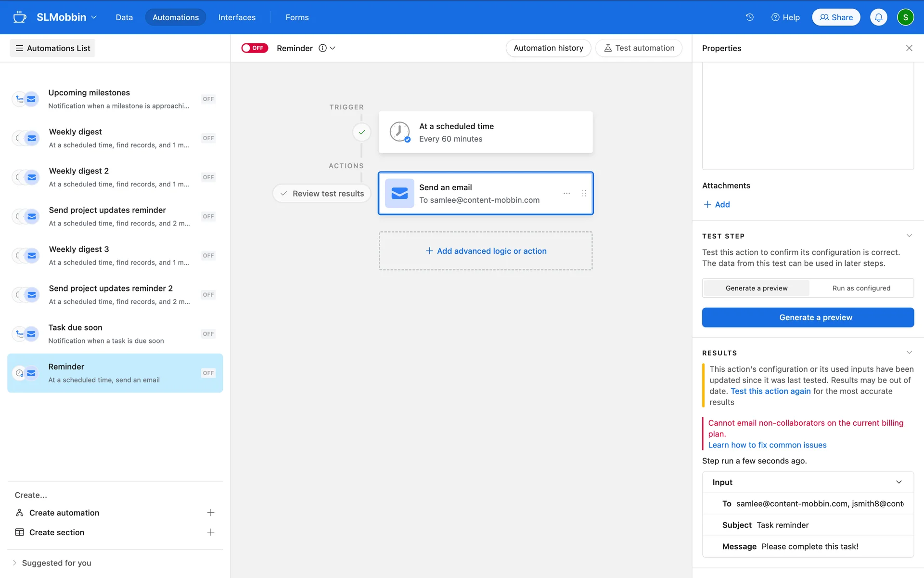Image resolution: width=924 pixels, height=578 pixels.
Task: Open notifications bell icon
Action: 878,17
